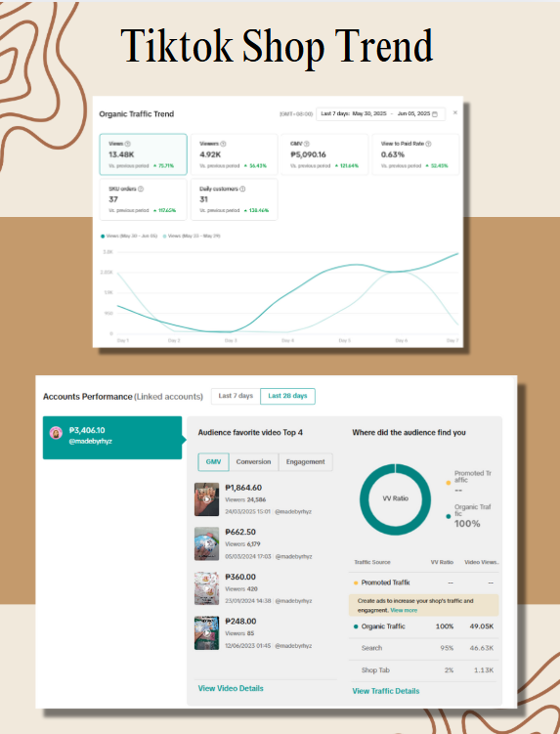Screen dimensions: 560x734
Task: Select the Views metric card
Action: pos(144,154)
